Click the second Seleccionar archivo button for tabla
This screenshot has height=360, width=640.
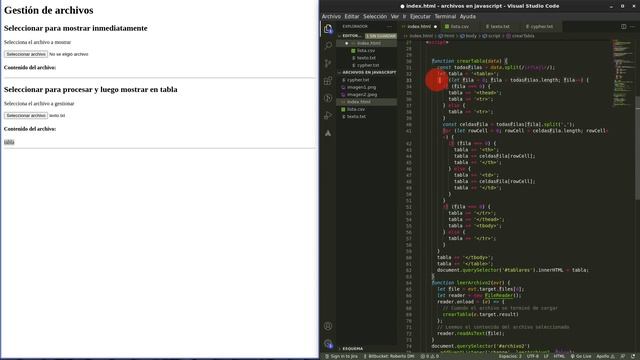click(26, 116)
